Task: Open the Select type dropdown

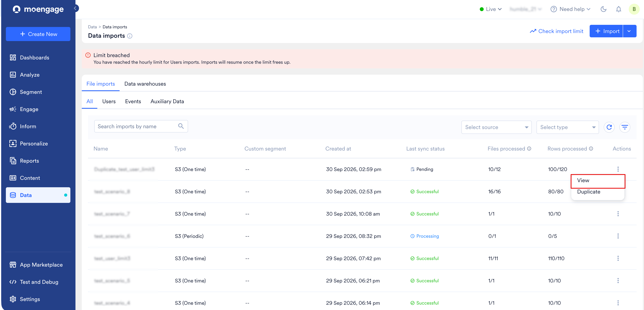Action: point(568,127)
